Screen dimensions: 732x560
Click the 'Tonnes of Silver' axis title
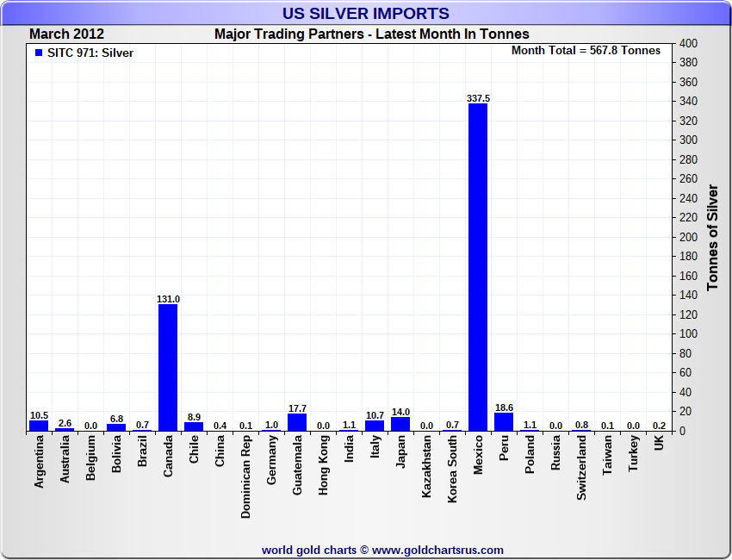tap(713, 237)
